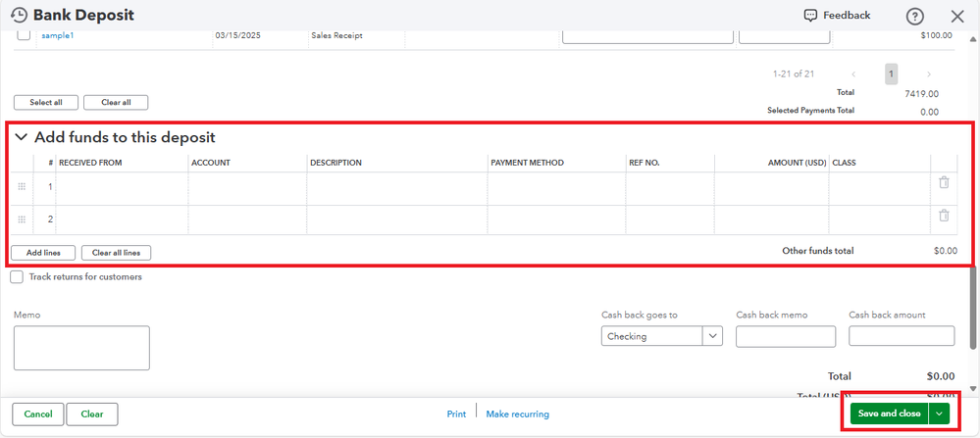
Task: Click the $100.00 amount in sample1 row
Action: click(x=936, y=35)
